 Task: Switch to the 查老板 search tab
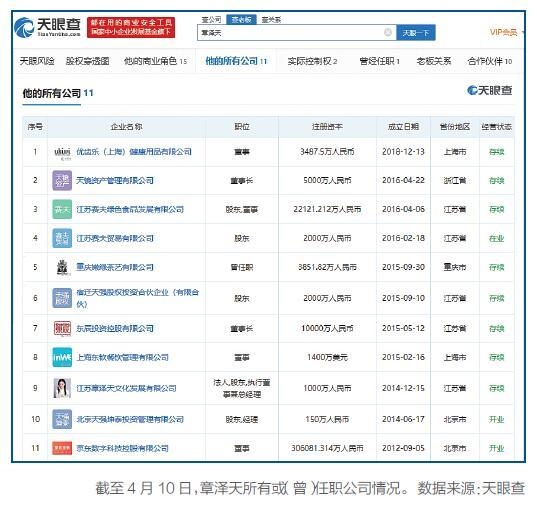click(241, 20)
